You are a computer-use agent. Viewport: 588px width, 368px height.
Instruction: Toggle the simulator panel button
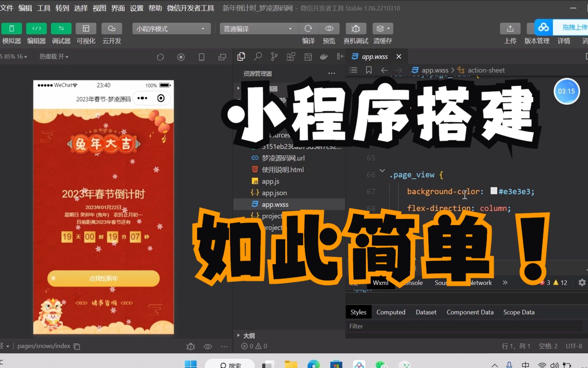click(12, 29)
